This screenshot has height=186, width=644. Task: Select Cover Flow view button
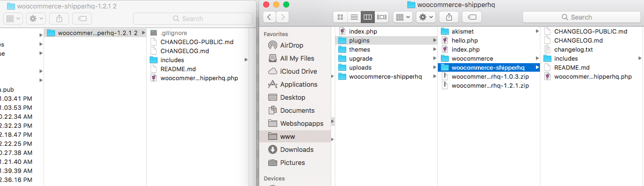pyautogui.click(x=382, y=17)
